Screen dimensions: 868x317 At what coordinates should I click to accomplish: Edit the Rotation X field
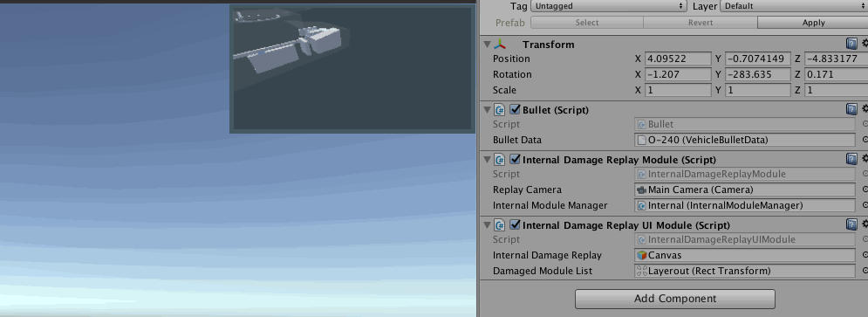[678, 74]
